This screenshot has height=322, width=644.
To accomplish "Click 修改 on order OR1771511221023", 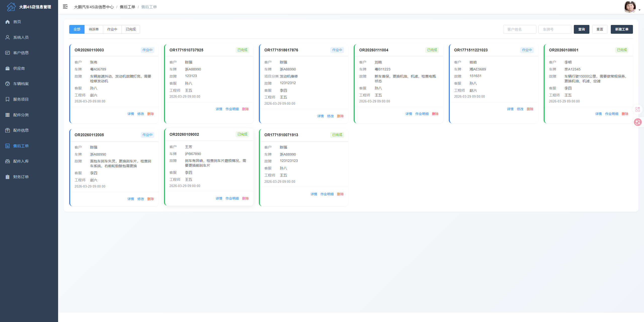I will click(520, 109).
